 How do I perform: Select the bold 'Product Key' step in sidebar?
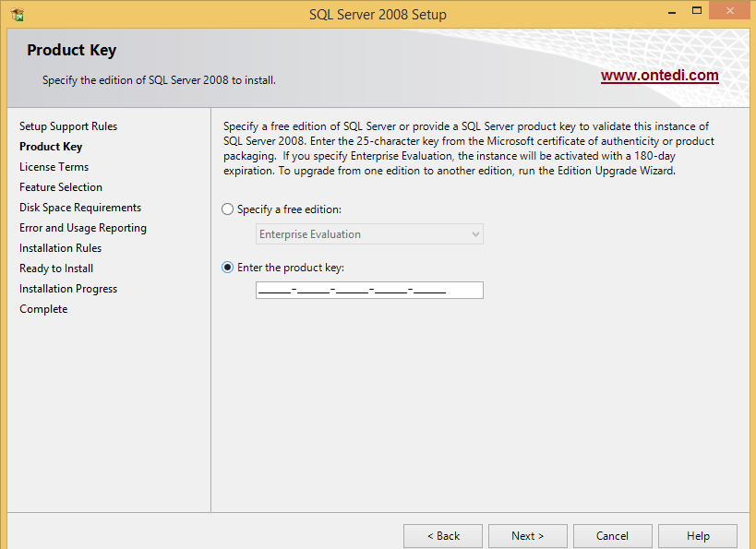click(51, 147)
